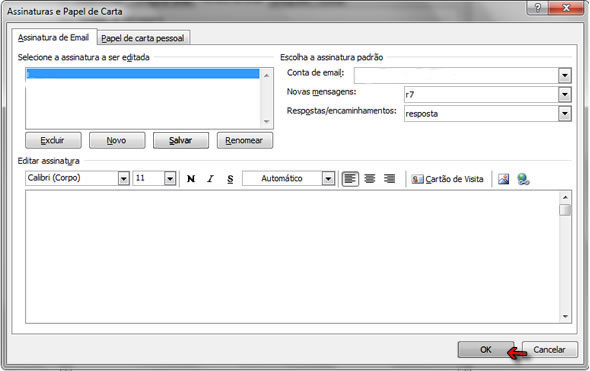
Task: Insert hyperlink globe icon
Action: 523,179
